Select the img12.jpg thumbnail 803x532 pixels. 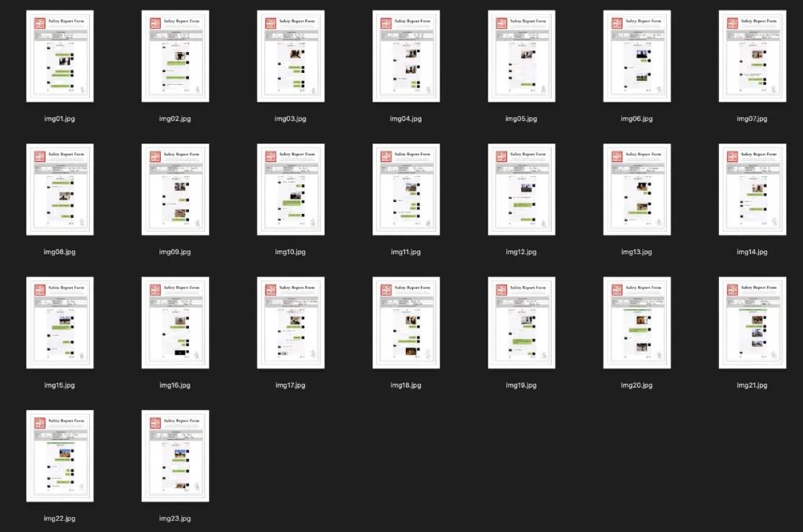tap(521, 189)
